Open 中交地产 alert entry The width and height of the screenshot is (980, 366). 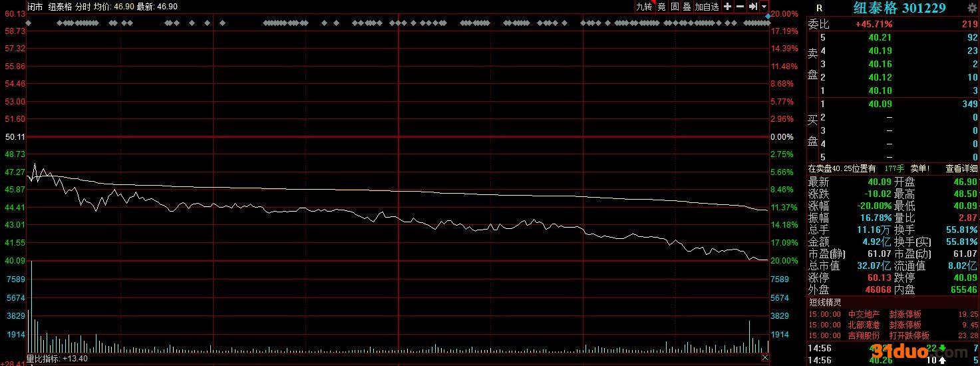[864, 314]
